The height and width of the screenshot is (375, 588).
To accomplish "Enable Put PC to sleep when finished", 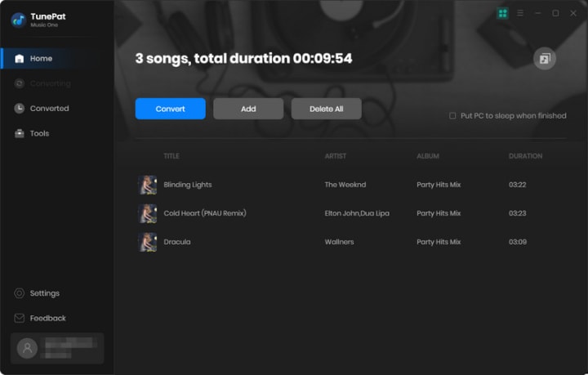I will click(452, 115).
